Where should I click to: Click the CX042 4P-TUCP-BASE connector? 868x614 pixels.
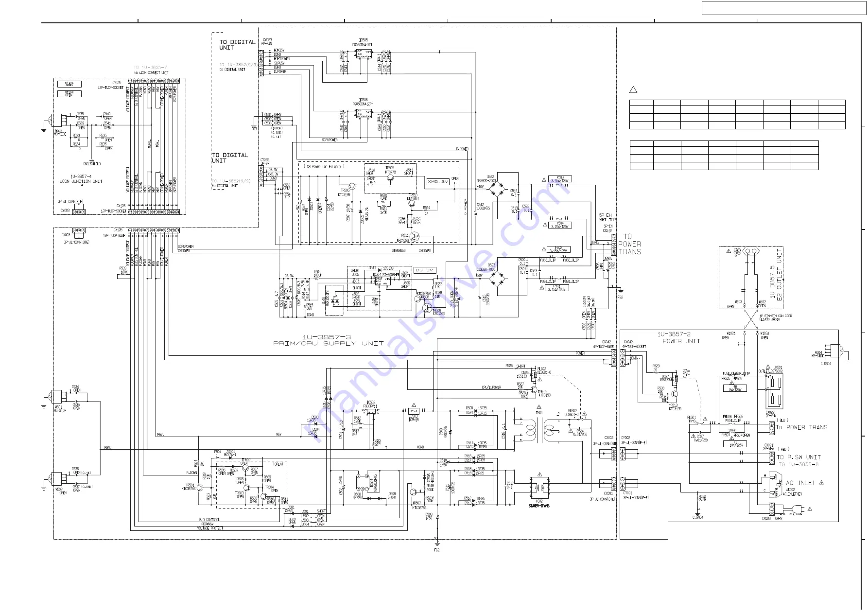(614, 358)
